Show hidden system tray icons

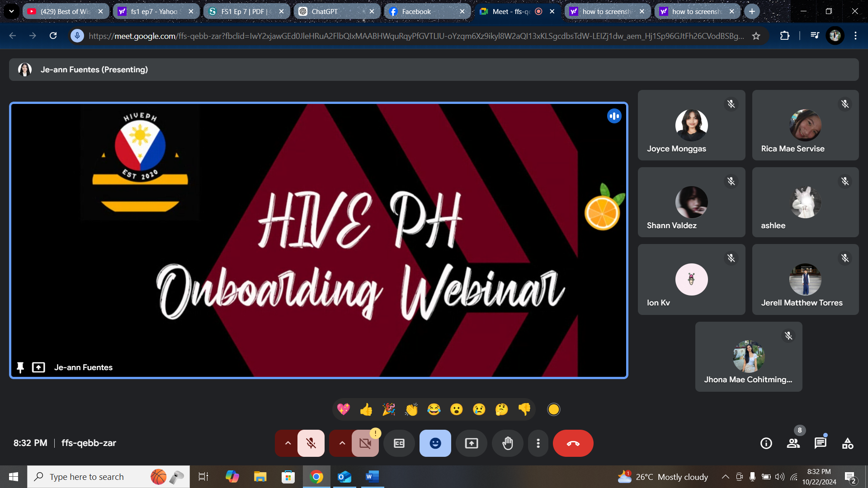tap(725, 477)
